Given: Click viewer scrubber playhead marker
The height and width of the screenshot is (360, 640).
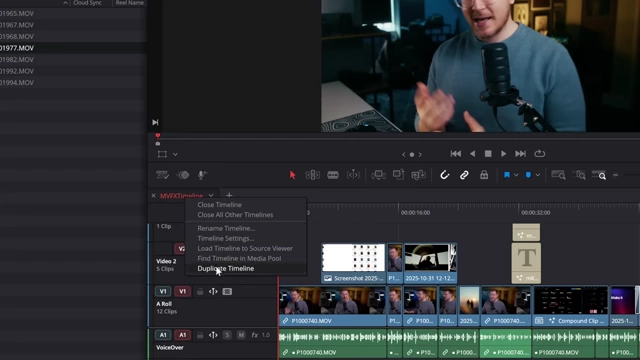Looking at the screenshot, I should (x=158, y=136).
